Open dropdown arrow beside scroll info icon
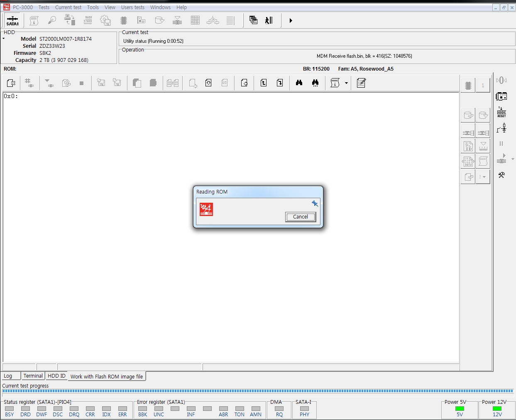The height and width of the screenshot is (420, 516). [x=346, y=83]
